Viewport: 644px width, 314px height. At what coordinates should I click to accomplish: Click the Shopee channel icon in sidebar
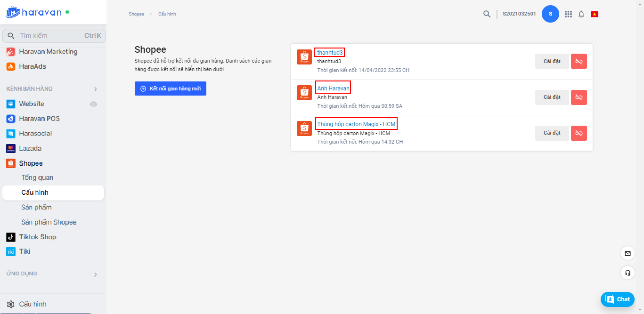pos(11,163)
